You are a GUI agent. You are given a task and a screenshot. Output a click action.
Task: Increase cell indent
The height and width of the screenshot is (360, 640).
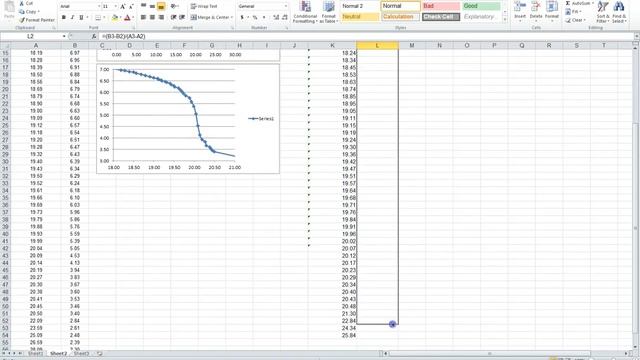(x=182, y=18)
